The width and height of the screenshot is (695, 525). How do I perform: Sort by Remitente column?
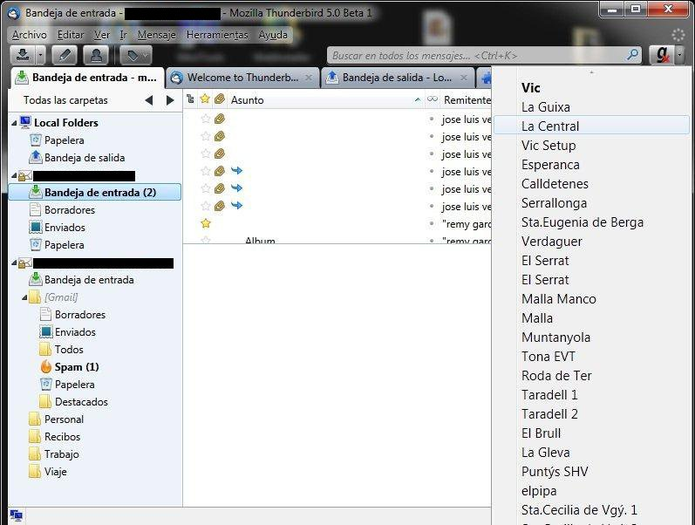[467, 100]
